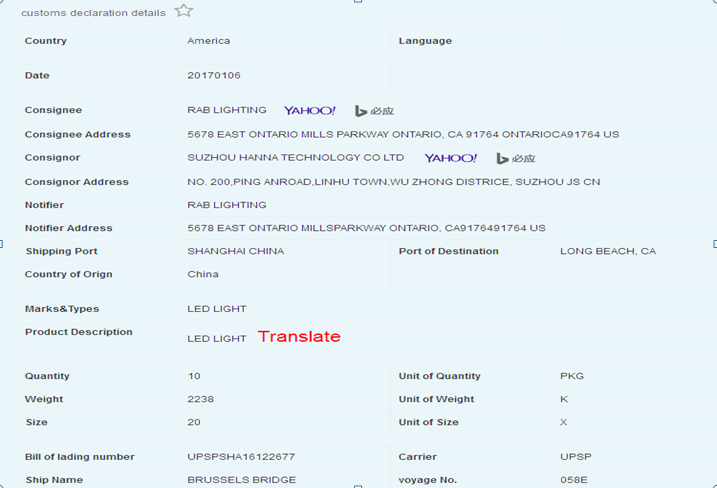Screen dimensions: 717x488
Task: Click the Yahoo icon in the Consignor row
Action: coord(451,158)
